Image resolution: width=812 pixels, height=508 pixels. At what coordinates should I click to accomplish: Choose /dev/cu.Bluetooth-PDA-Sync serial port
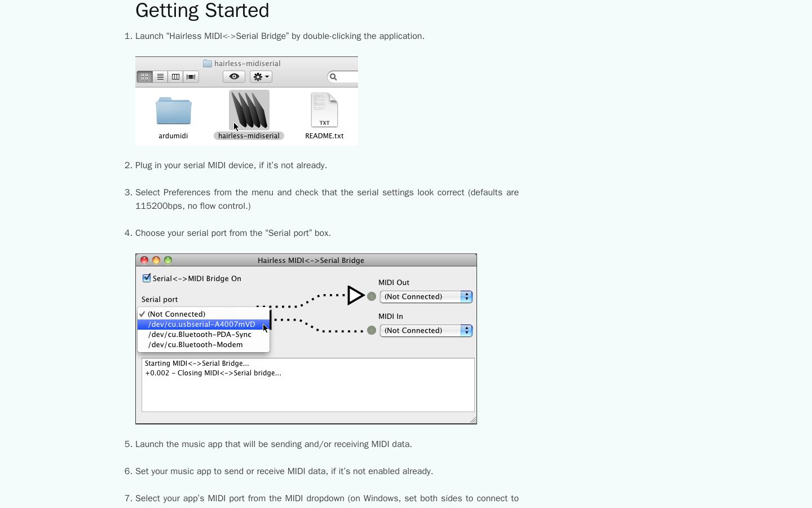tap(204, 335)
